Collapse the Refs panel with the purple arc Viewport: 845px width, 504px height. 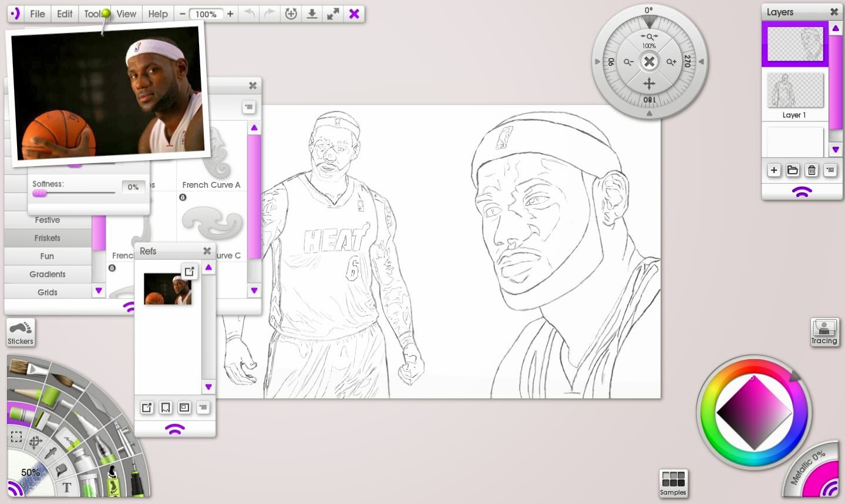[174, 429]
